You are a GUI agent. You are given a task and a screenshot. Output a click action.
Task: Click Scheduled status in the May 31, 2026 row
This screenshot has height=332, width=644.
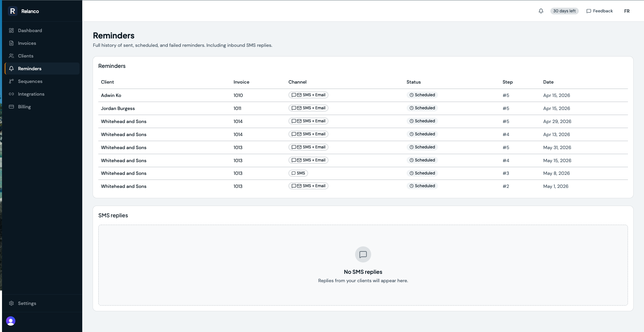pyautogui.click(x=422, y=147)
